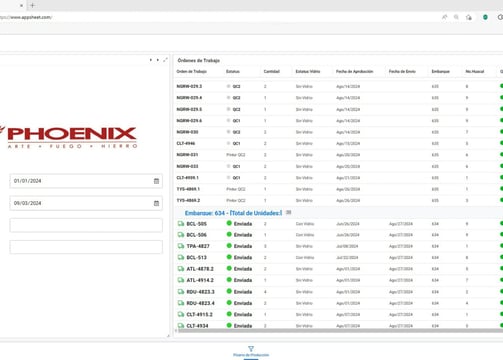
Task: Click the green Enviada dot in RDU-4823.4 row
Action: pyautogui.click(x=229, y=303)
